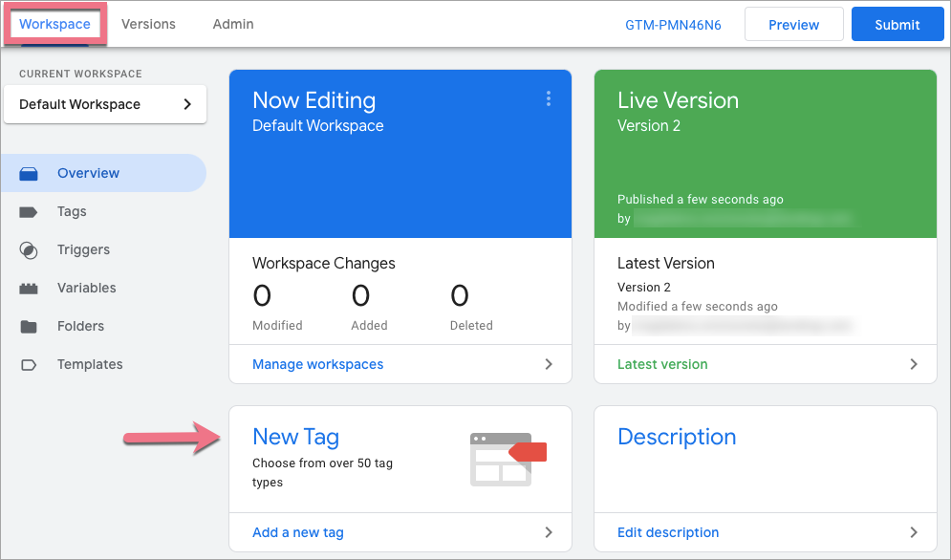Expand the Default Workspace chevron
The height and width of the screenshot is (560, 951).
(189, 104)
